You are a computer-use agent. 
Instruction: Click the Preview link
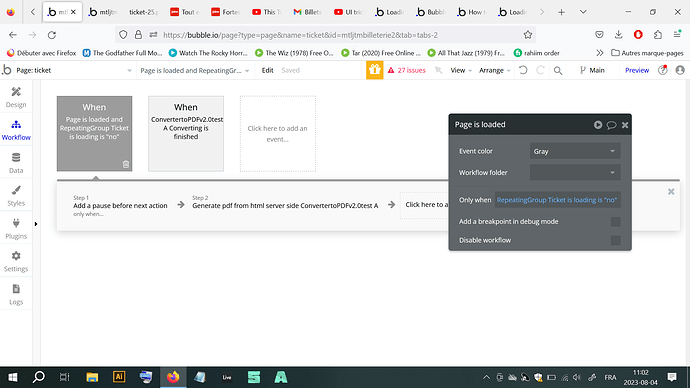[x=637, y=70]
